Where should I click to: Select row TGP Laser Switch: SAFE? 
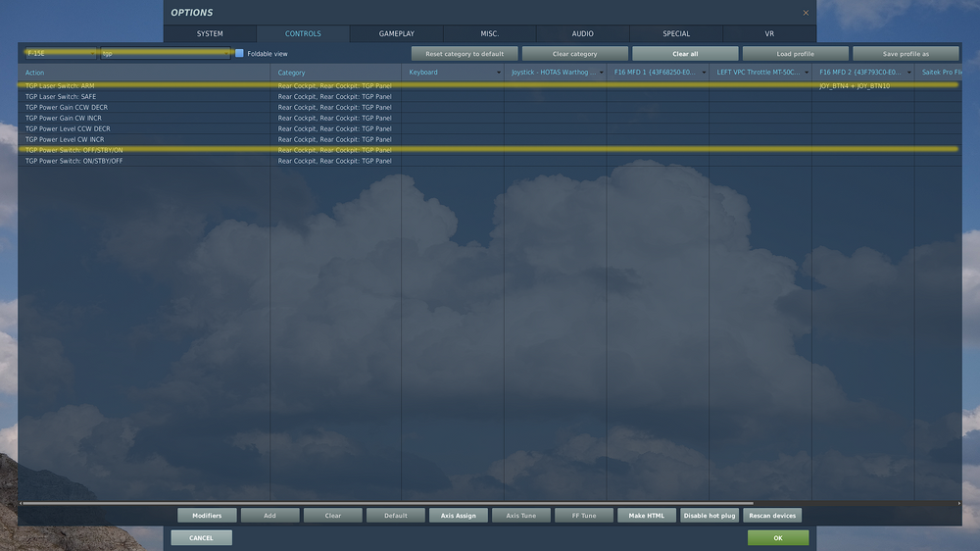(x=490, y=96)
